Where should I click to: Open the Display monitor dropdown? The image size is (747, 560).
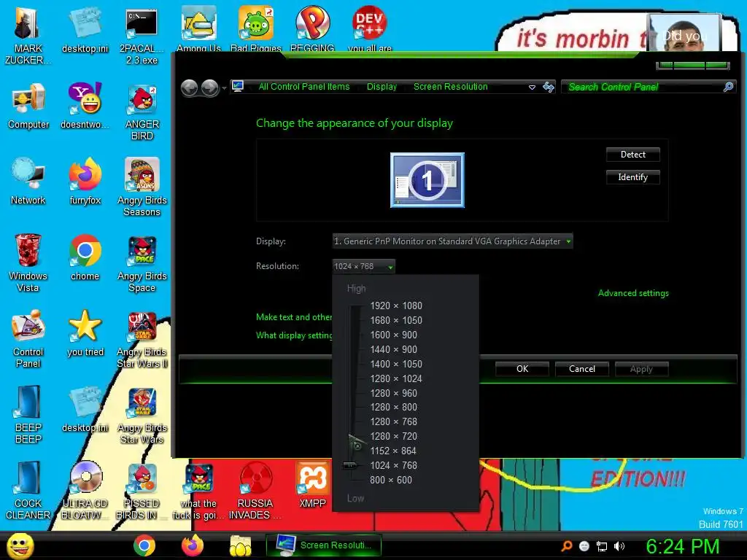(x=452, y=241)
